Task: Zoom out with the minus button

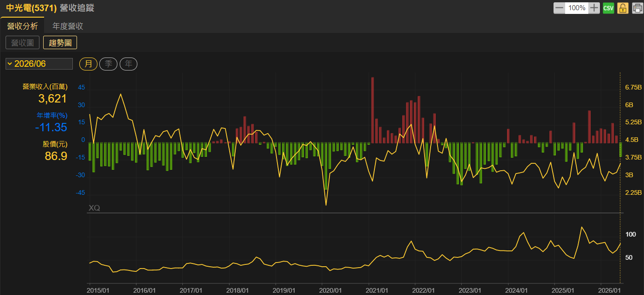Action: (x=559, y=8)
